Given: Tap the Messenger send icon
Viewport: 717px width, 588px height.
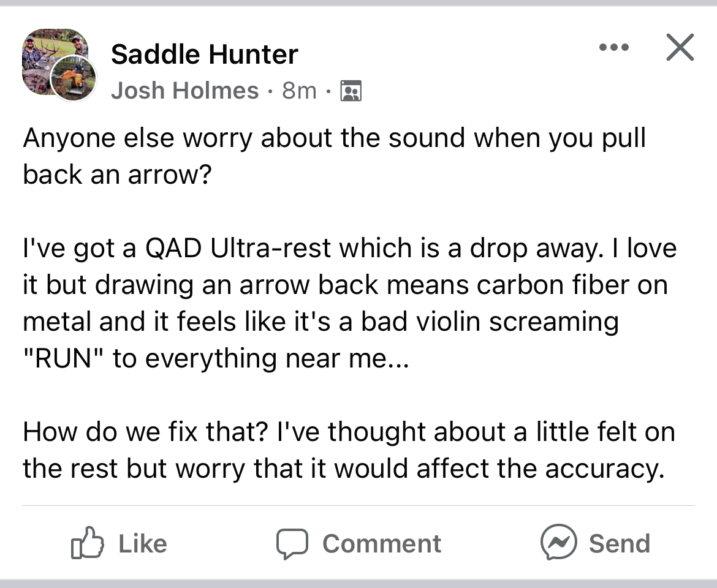Looking at the screenshot, I should click(558, 542).
